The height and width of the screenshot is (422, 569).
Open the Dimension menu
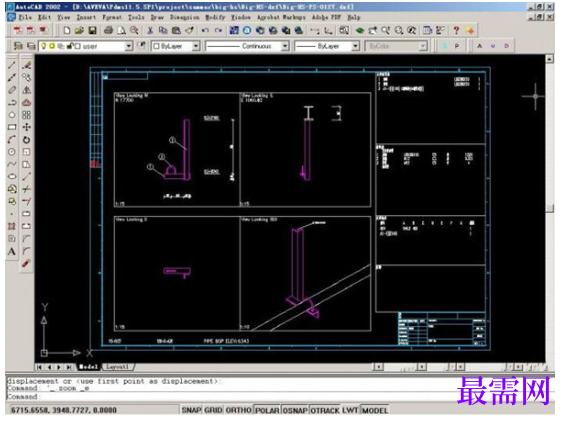184,17
